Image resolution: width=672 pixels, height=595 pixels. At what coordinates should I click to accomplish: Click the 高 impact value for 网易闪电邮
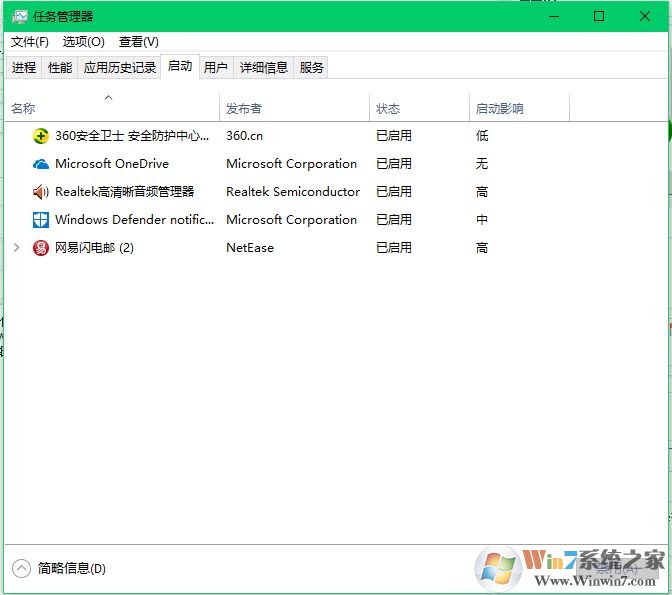[x=482, y=248]
